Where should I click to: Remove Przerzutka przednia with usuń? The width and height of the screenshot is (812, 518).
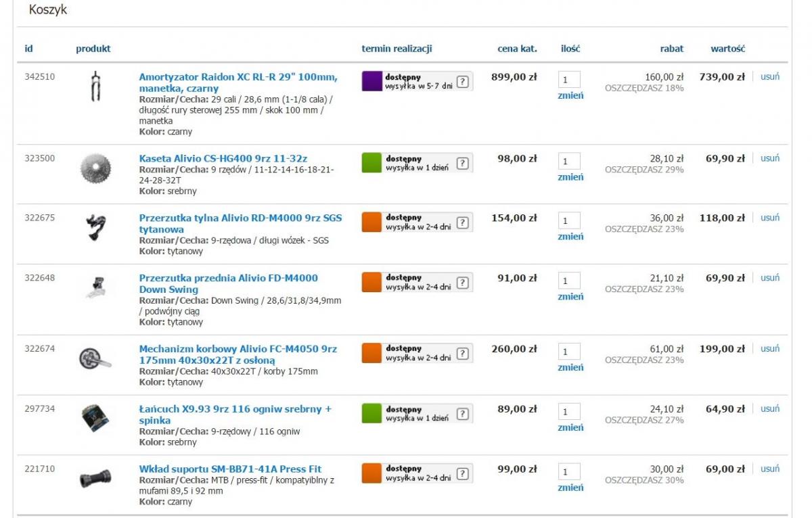coord(770,278)
